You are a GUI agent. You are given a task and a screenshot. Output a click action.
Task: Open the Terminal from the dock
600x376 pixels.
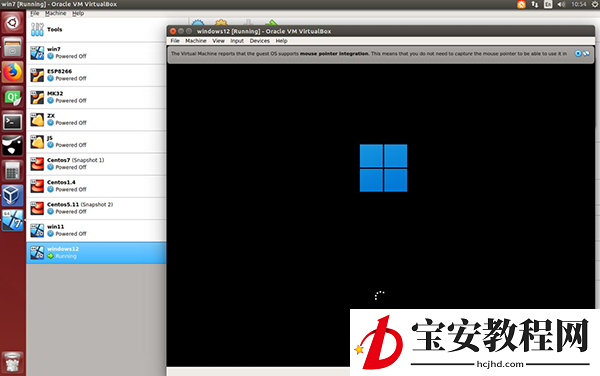coord(12,122)
